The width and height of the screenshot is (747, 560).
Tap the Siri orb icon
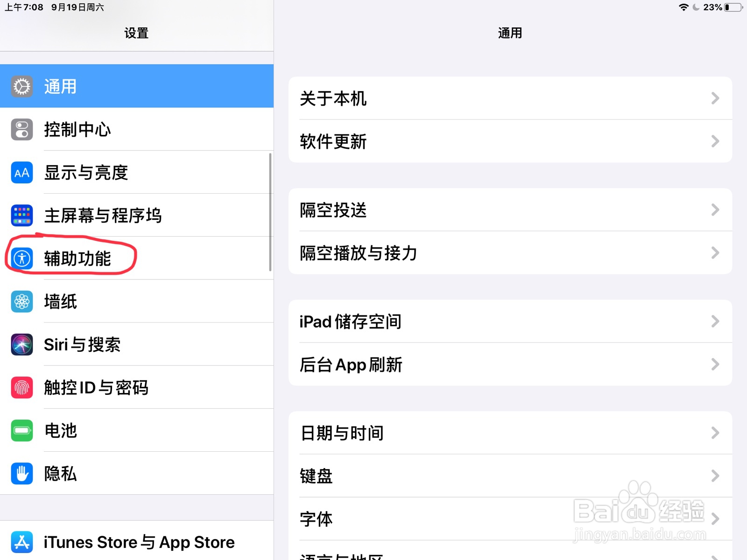22,344
